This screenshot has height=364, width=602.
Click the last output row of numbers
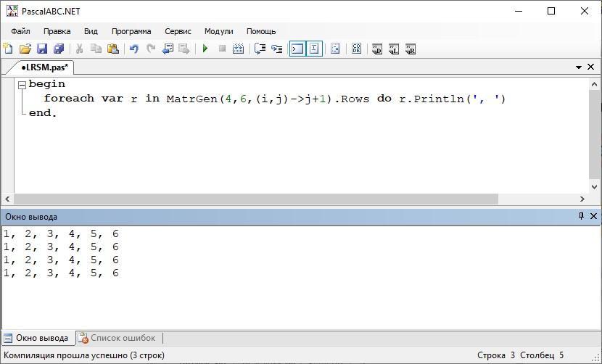61,273
